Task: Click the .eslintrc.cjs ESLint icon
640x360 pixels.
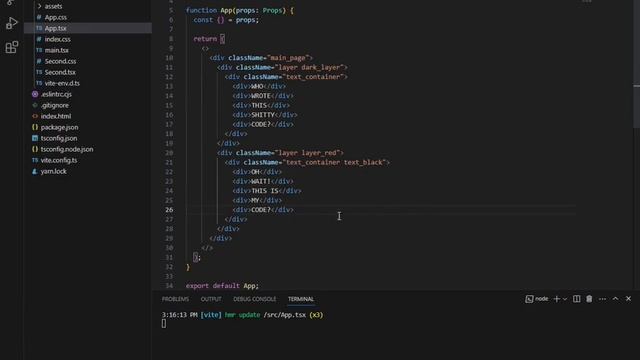Action: tap(35, 94)
